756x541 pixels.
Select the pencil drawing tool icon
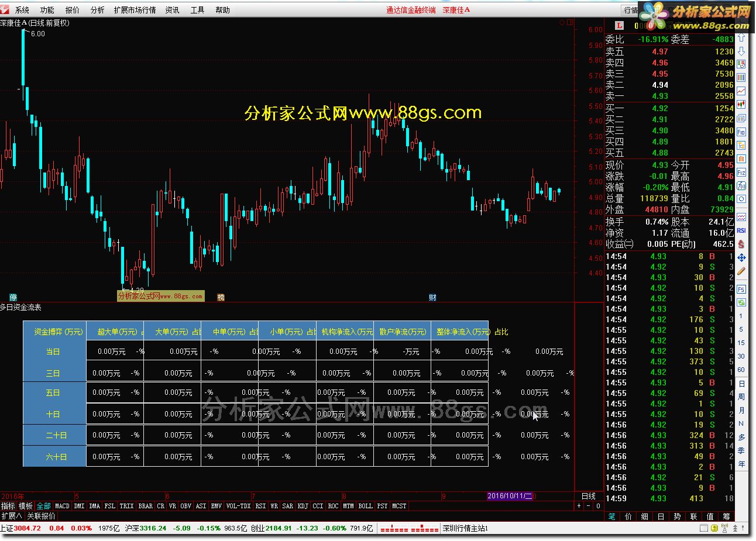click(741, 271)
